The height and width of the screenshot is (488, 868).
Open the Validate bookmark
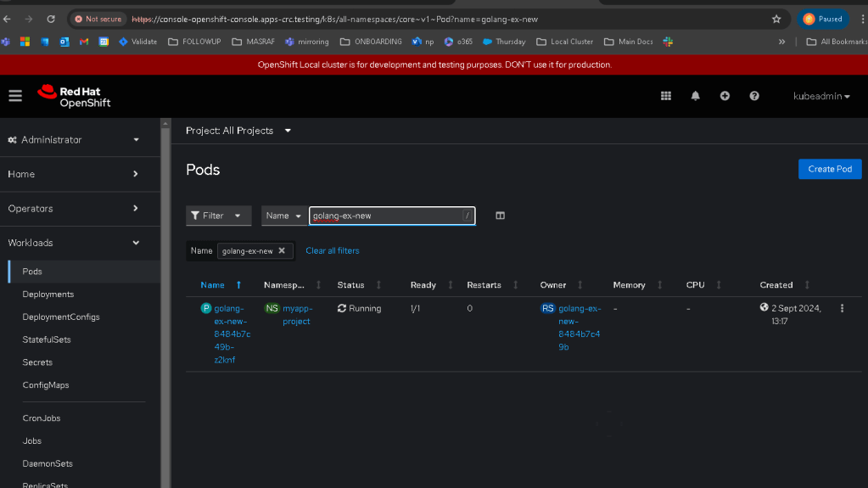point(137,42)
